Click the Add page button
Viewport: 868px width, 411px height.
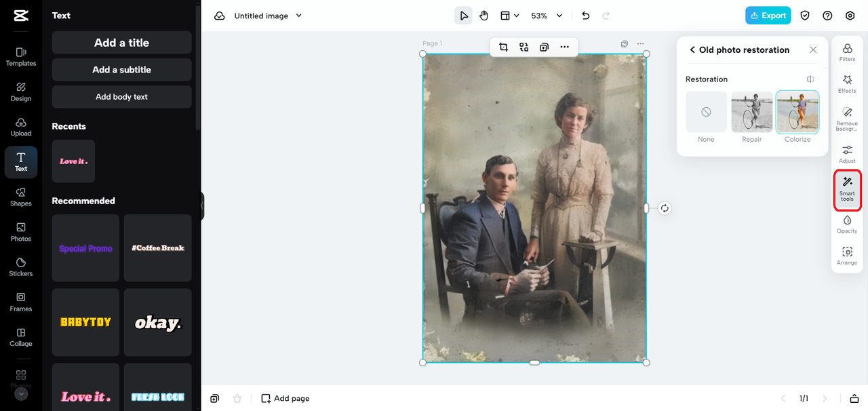pos(285,398)
